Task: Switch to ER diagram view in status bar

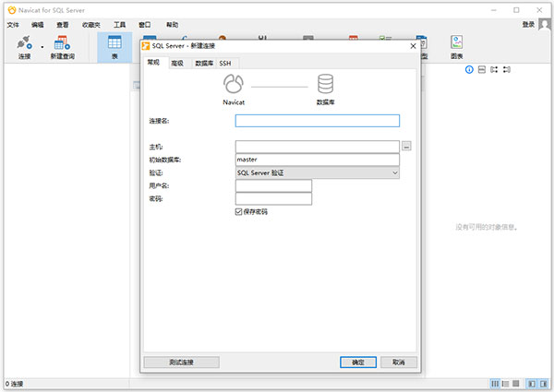Action: (516, 384)
